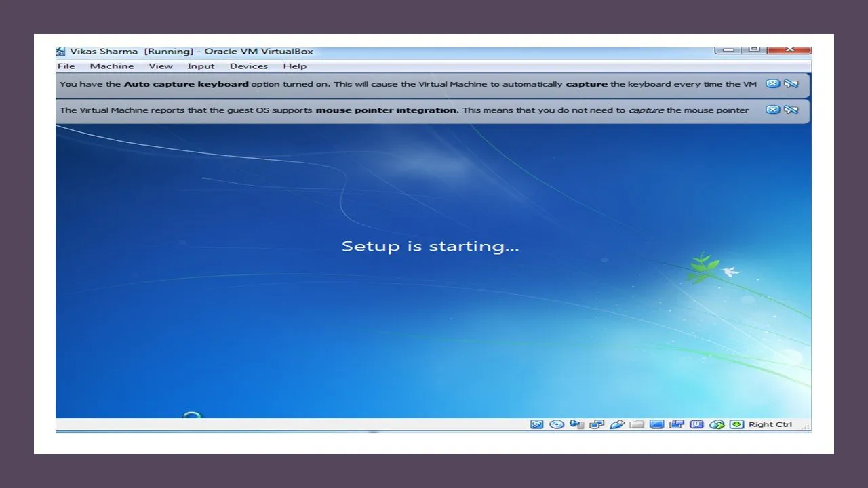The height and width of the screenshot is (488, 868).
Task: Open the View menu
Action: [161, 66]
